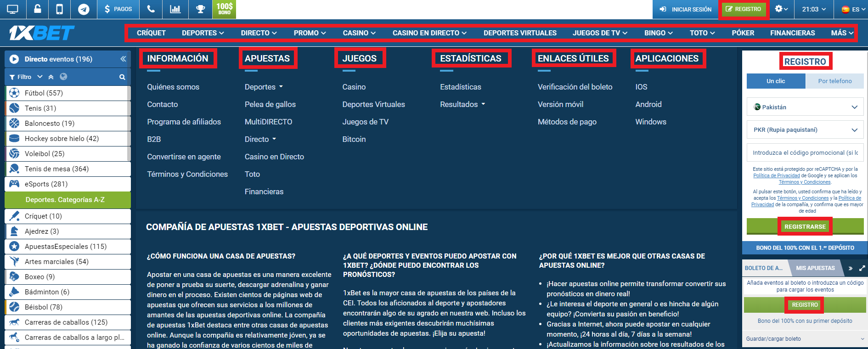Open the PAGOS payments button
The width and height of the screenshot is (868, 349).
(118, 9)
